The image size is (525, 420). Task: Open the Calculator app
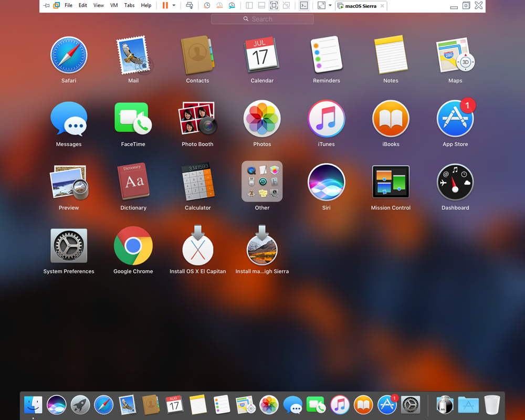[197, 182]
